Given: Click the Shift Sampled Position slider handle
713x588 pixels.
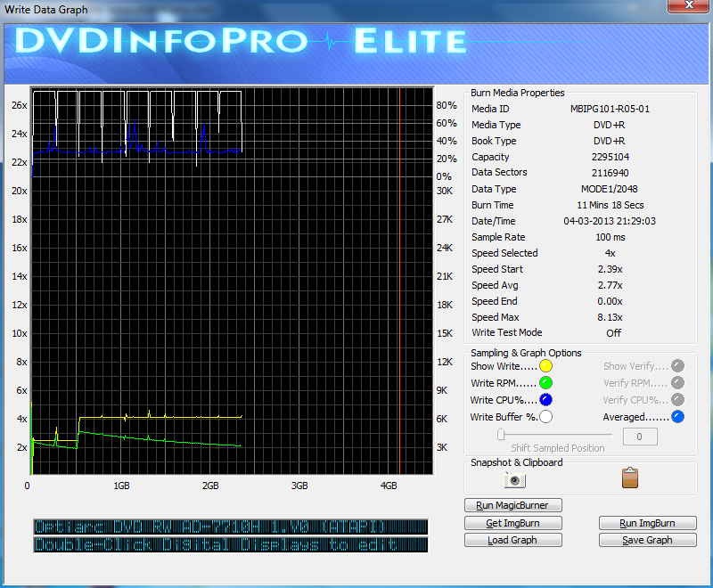Looking at the screenshot, I should [x=502, y=434].
